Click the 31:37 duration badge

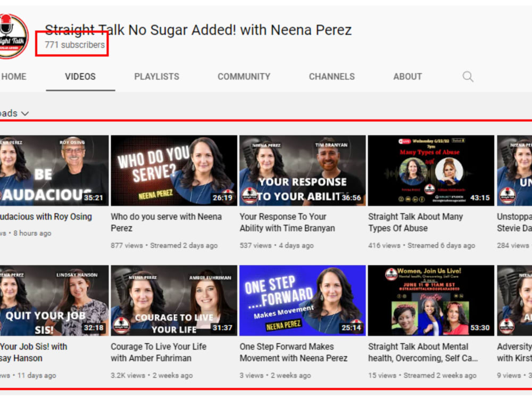222,327
